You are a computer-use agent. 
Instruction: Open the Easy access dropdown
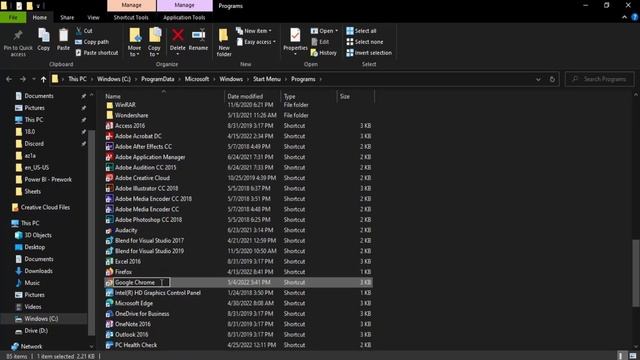tap(256, 42)
